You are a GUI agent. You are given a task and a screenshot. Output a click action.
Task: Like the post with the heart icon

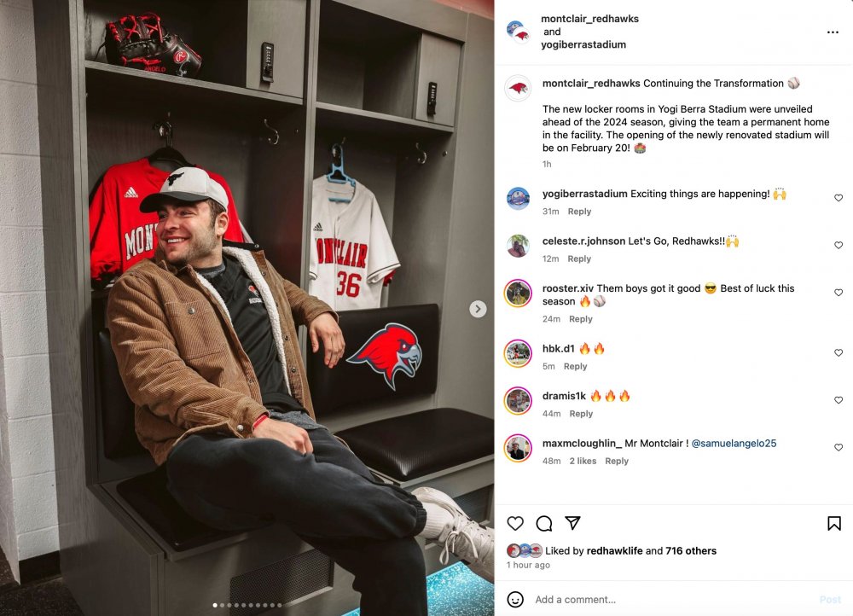514,524
